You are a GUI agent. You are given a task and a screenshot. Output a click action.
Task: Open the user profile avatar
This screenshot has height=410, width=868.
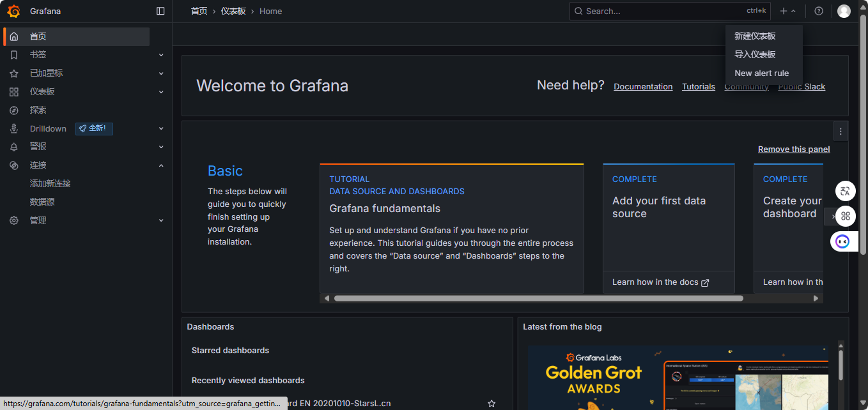tap(844, 11)
